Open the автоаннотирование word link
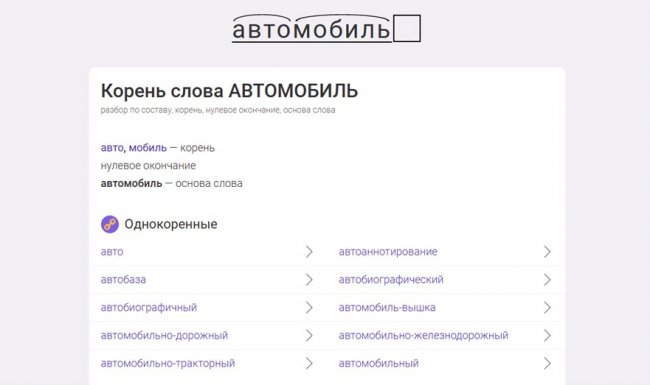Screen dimensions: 650x385 click(x=388, y=252)
